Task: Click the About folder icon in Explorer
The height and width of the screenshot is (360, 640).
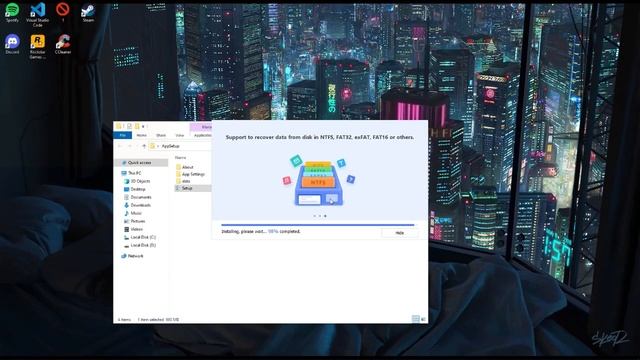Action: pos(178,167)
